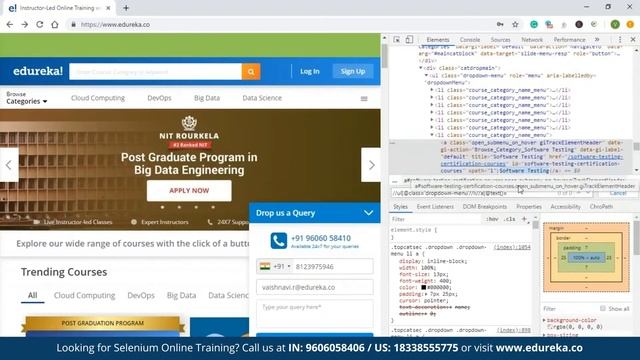Select the fourth banner carousel dot

coord(213,207)
